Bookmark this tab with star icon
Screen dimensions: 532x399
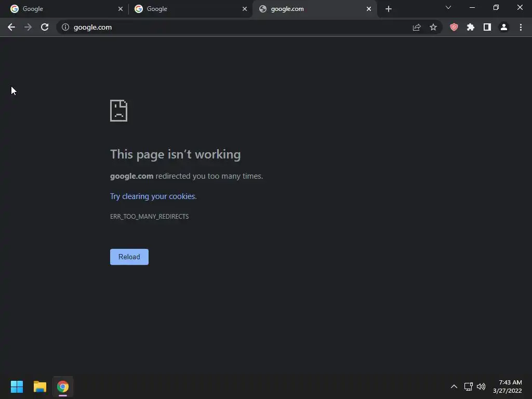pyautogui.click(x=433, y=27)
